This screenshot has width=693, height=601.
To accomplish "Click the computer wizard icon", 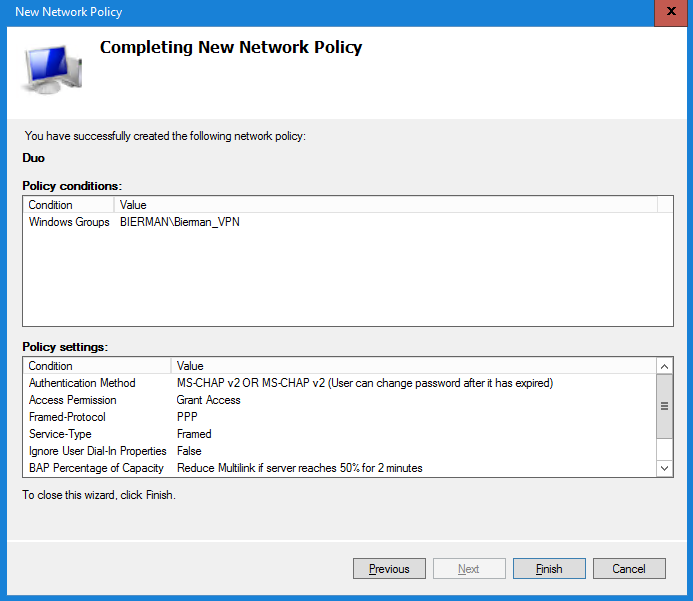I will [52, 69].
